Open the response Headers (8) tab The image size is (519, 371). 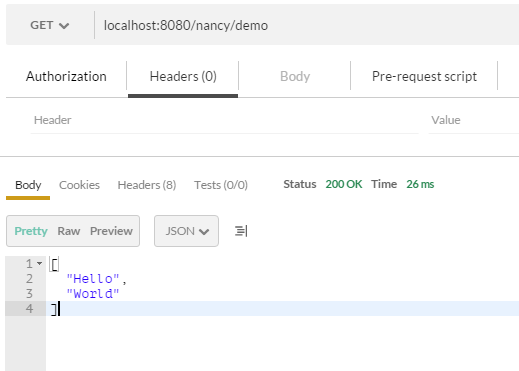147,185
